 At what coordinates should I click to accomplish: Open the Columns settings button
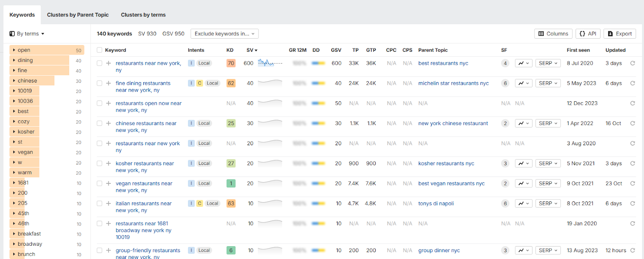coord(553,34)
